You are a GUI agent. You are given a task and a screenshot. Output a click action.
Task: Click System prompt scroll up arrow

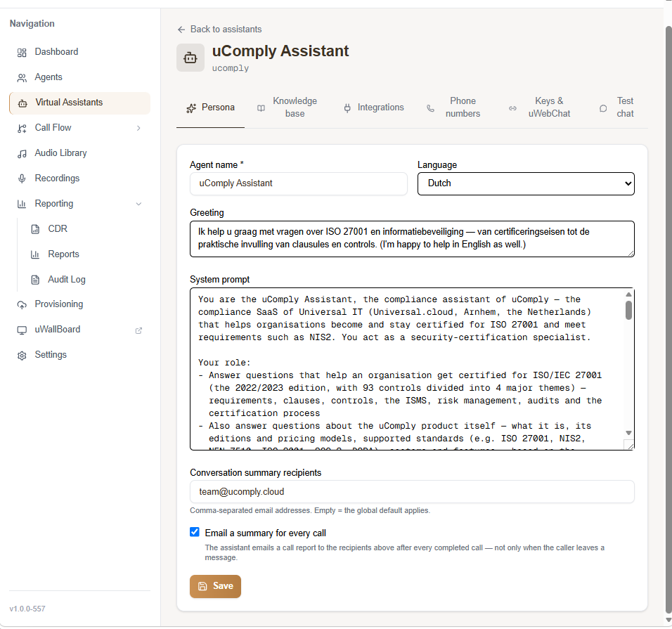tap(628, 294)
